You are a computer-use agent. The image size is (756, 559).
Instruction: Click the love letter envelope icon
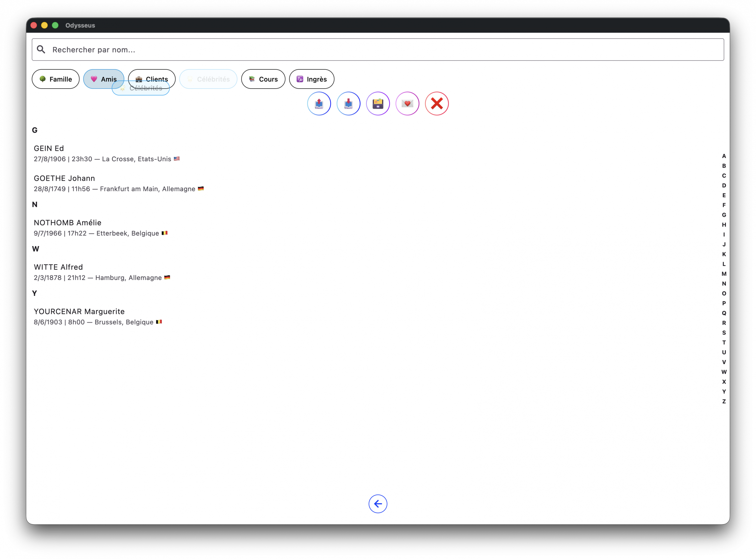point(407,104)
